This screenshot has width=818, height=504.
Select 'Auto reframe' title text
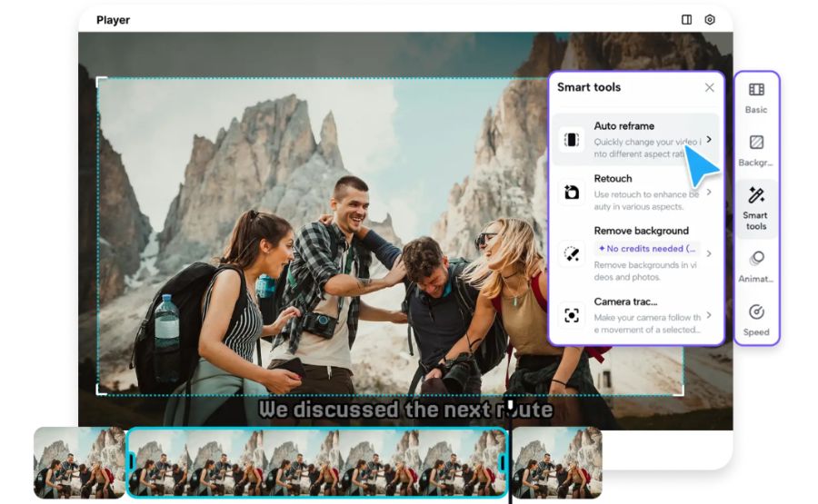(x=623, y=126)
